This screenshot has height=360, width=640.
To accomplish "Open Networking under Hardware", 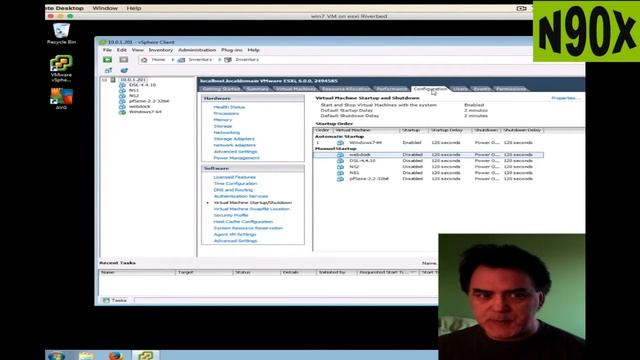I will (227, 133).
